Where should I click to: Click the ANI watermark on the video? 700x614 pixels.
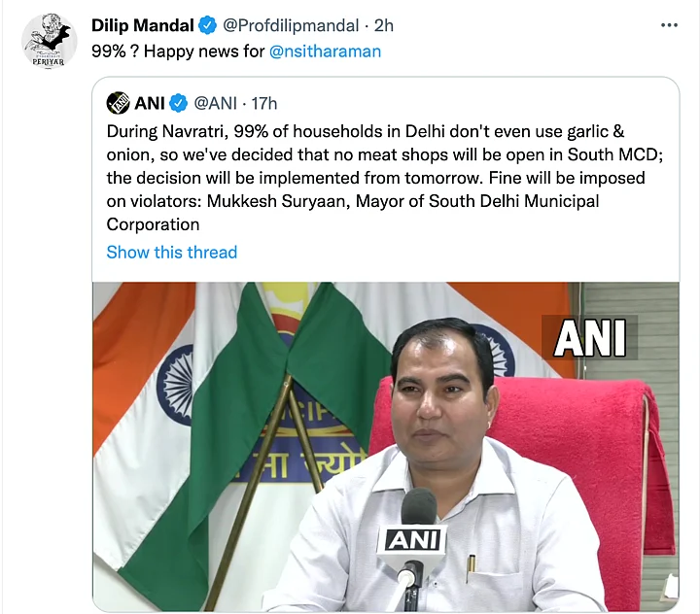click(590, 337)
